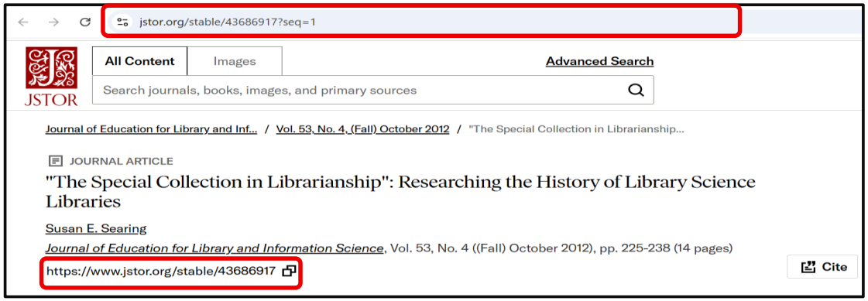The height and width of the screenshot is (301, 868).
Task: Open Vol. 53, No. 4 breadcrumb link
Action: [362, 129]
